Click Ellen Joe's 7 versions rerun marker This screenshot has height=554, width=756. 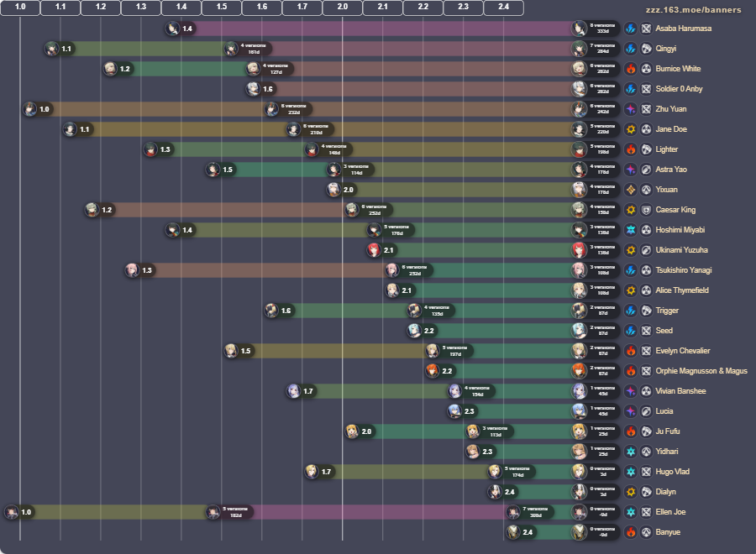click(530, 512)
